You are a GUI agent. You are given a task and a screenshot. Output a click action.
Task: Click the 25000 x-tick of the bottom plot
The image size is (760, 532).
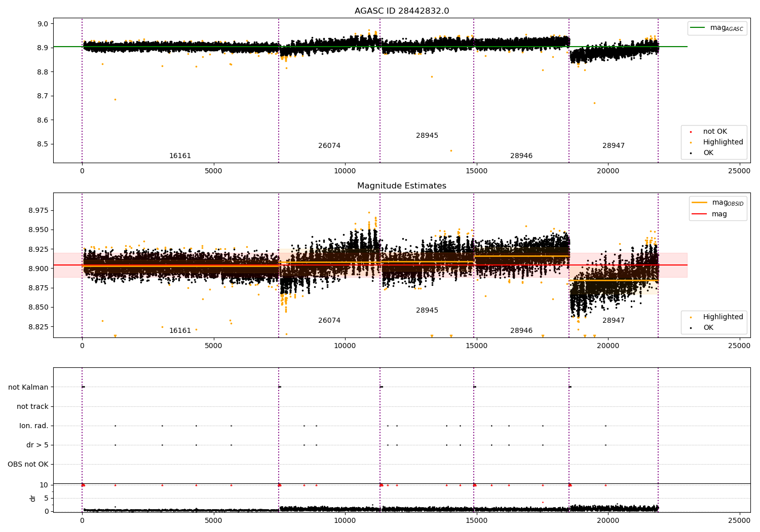coord(739,520)
